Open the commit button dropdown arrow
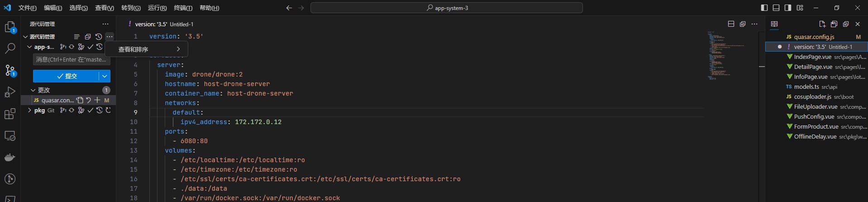The width and height of the screenshot is (868, 202). point(105,76)
